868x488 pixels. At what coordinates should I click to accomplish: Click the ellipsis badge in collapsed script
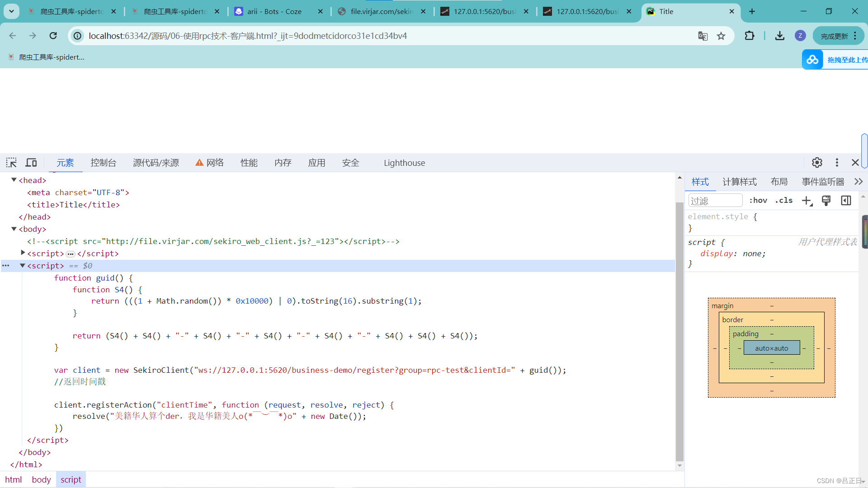[x=71, y=254]
